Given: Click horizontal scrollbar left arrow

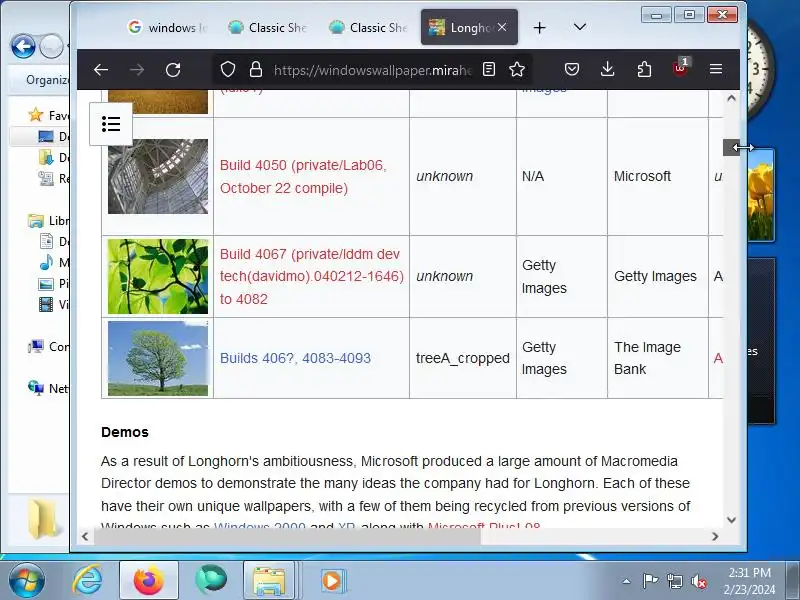Looking at the screenshot, I should [x=85, y=536].
